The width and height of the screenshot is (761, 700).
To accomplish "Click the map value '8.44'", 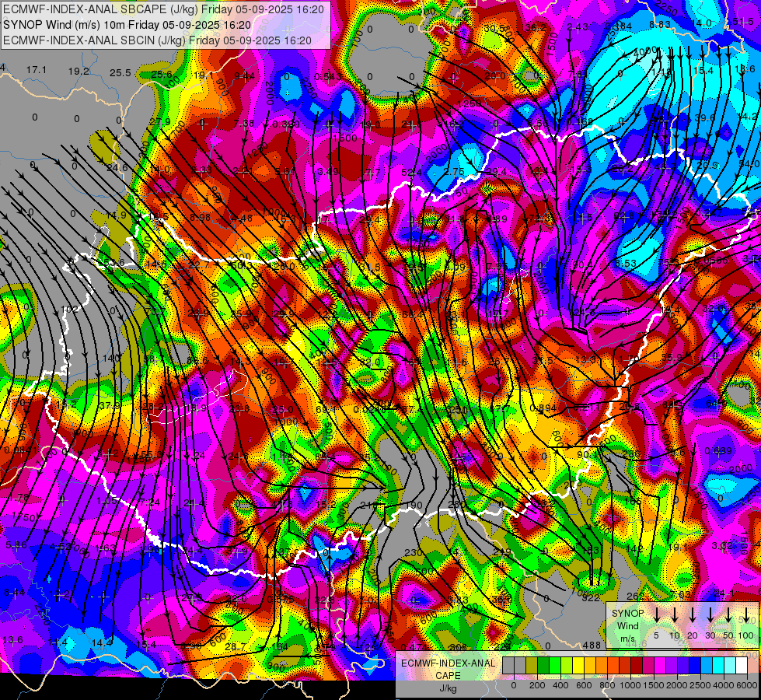I will pos(15,592).
